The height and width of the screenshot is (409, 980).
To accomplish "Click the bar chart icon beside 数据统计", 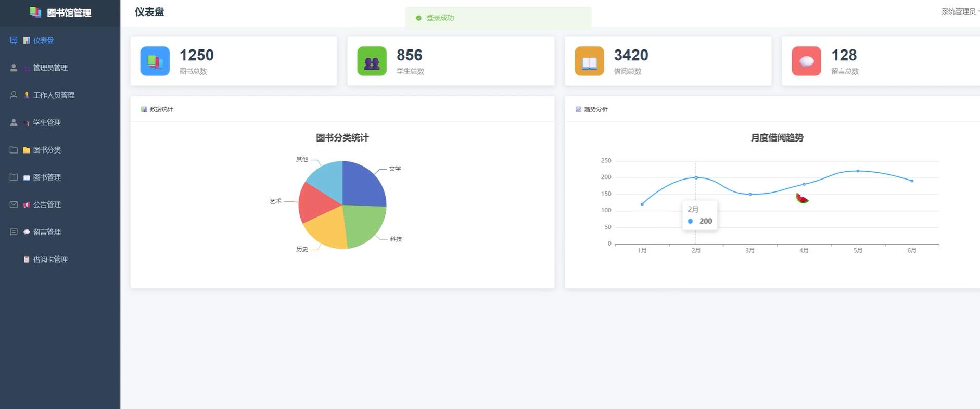I will (144, 109).
